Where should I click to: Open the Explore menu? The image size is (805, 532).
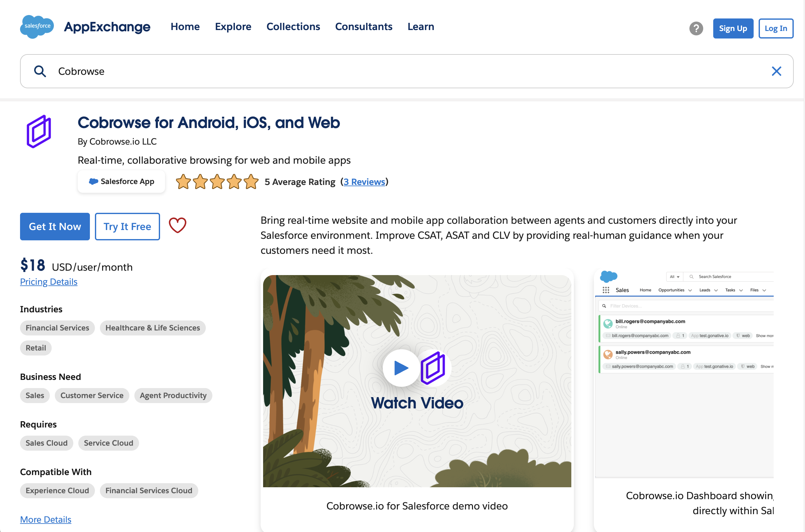point(233,27)
